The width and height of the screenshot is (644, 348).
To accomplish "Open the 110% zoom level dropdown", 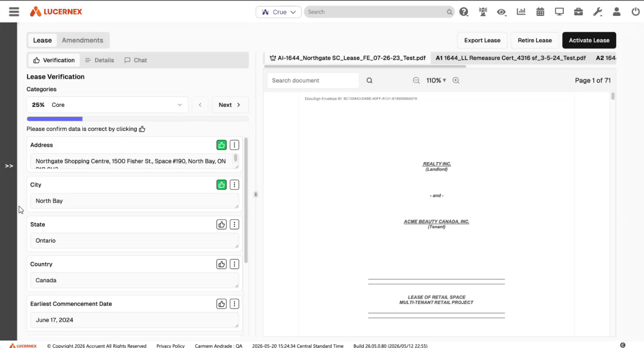I will pos(436,81).
